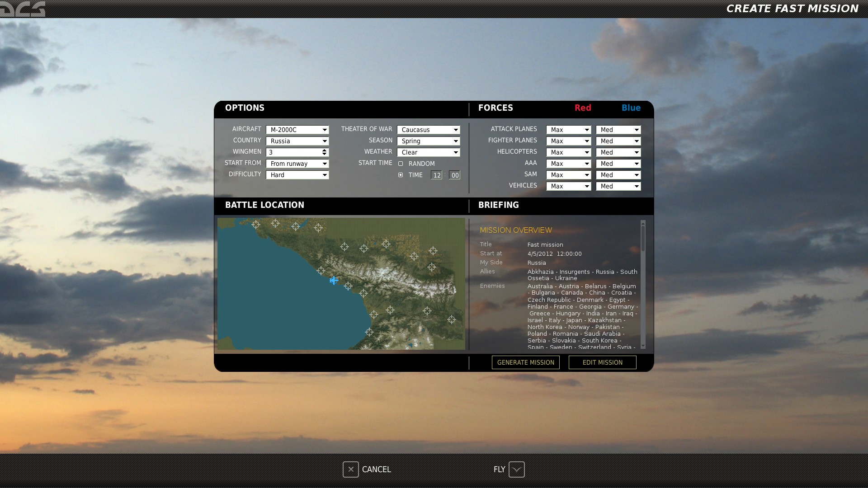Click the Blue forces column heading
The height and width of the screenshot is (488, 868).
[x=631, y=108]
